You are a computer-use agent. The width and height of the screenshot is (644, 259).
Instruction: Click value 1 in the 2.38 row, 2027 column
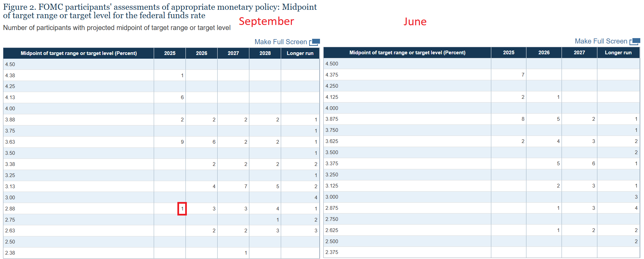tap(246, 253)
